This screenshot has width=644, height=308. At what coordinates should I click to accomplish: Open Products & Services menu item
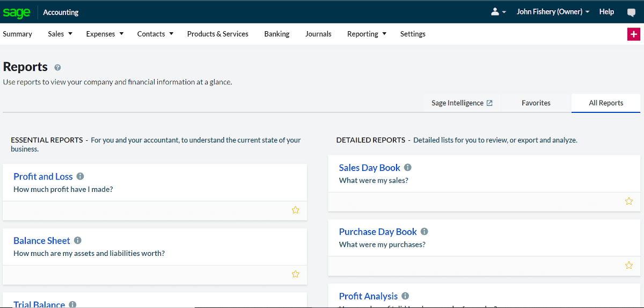pos(218,34)
